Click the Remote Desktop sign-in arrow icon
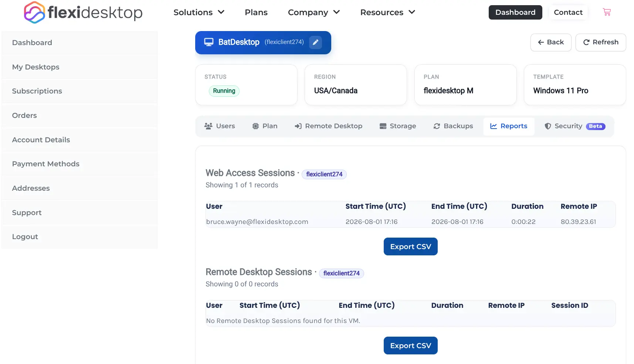 click(x=298, y=126)
